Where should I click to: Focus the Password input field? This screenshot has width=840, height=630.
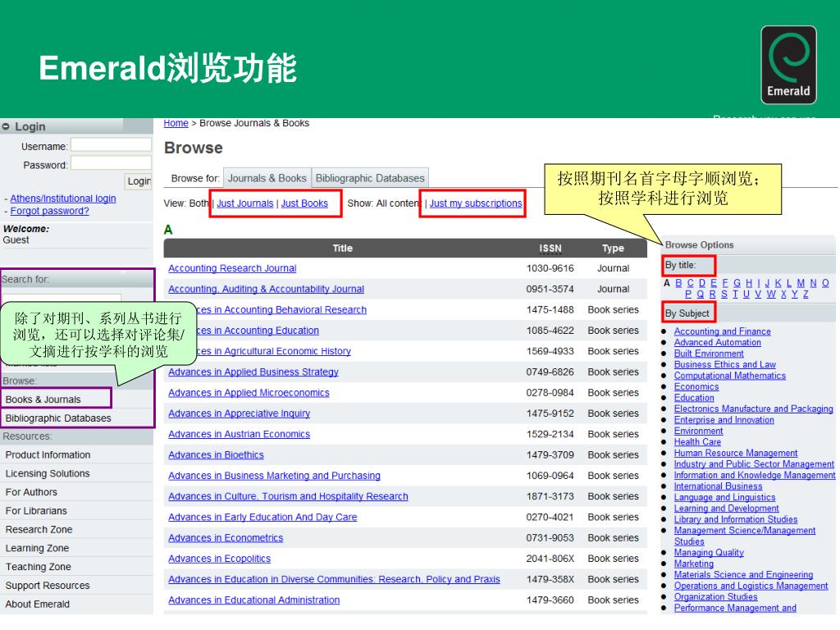pos(112,163)
